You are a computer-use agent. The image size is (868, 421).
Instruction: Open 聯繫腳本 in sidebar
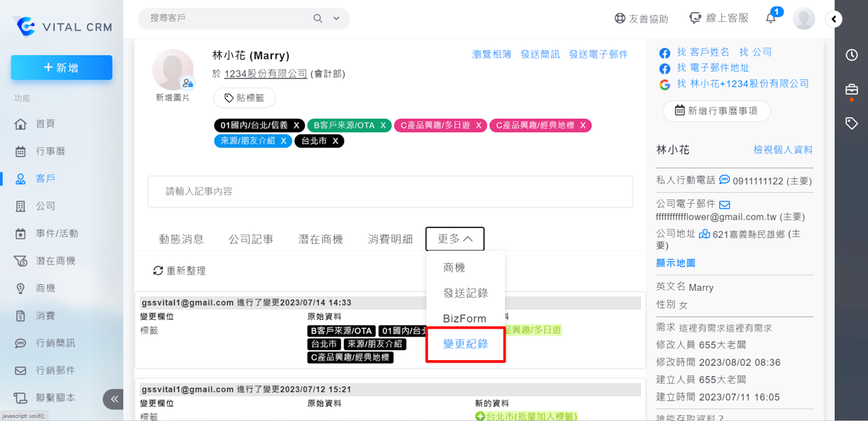tap(55, 398)
